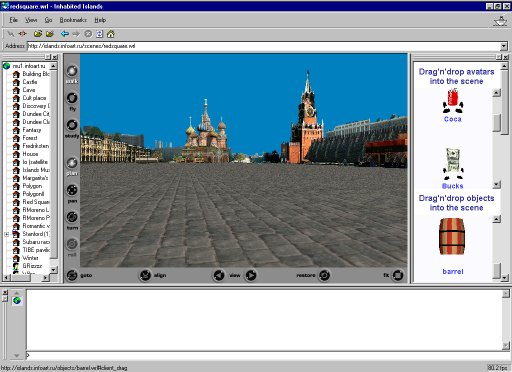Activate the pan navigation control

(x=72, y=190)
